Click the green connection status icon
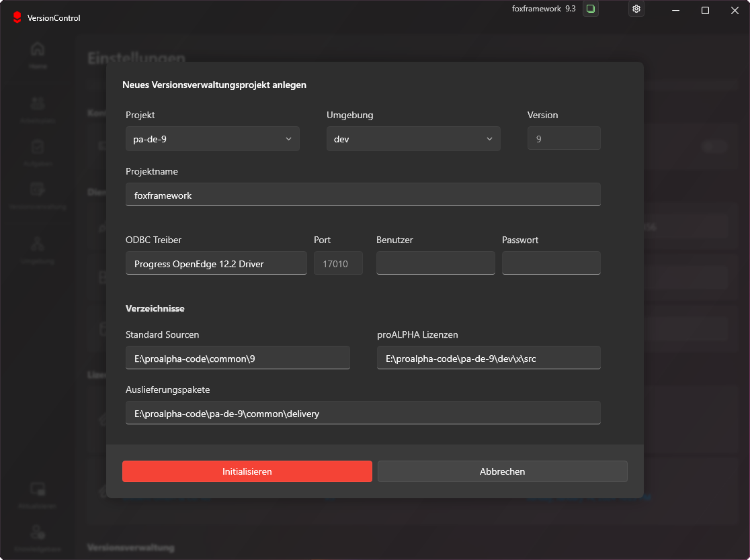Image resolution: width=750 pixels, height=560 pixels. [x=590, y=9]
